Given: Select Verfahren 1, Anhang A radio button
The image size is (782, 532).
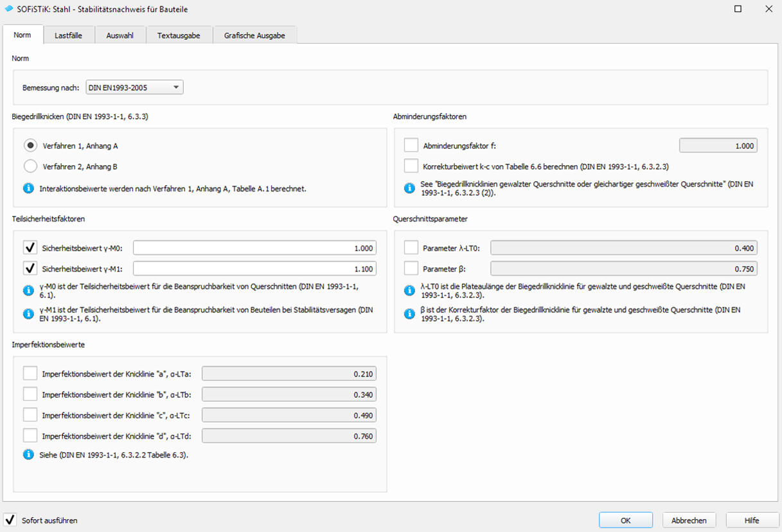Looking at the screenshot, I should 30,146.
